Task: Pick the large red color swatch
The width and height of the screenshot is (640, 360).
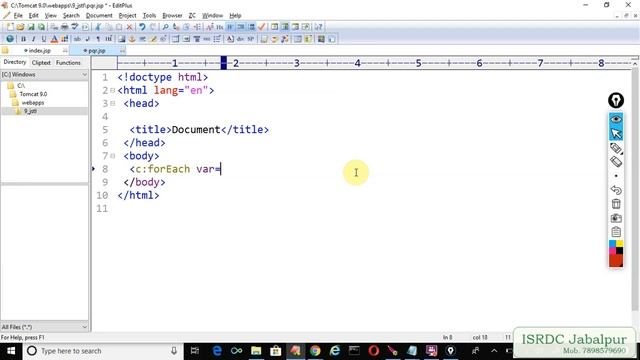Action: (616, 260)
